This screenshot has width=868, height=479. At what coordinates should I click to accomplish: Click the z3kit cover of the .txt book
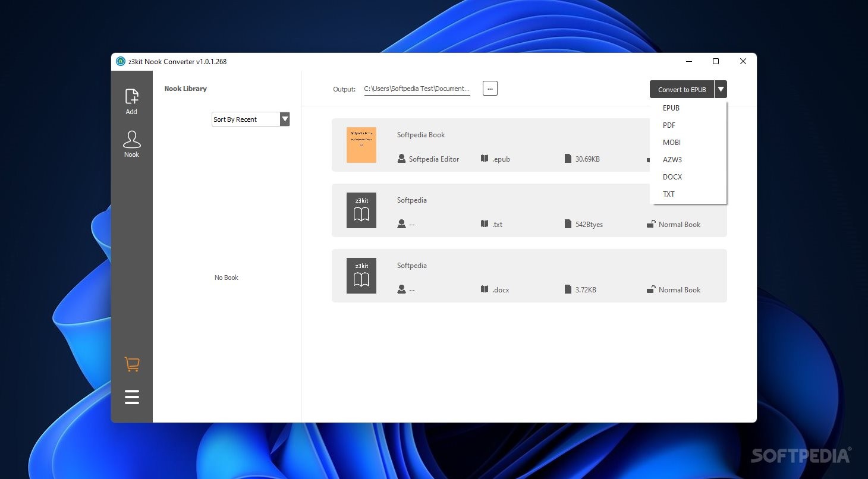point(361,210)
